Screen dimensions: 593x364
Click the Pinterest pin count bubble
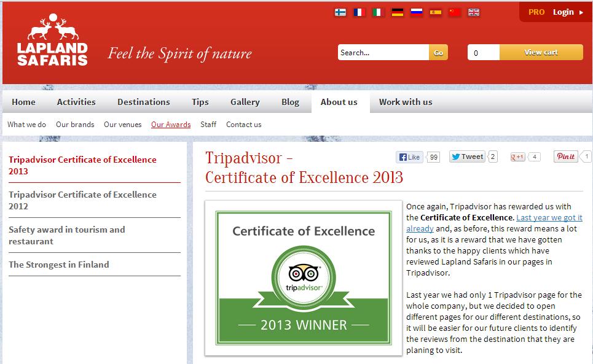586,157
